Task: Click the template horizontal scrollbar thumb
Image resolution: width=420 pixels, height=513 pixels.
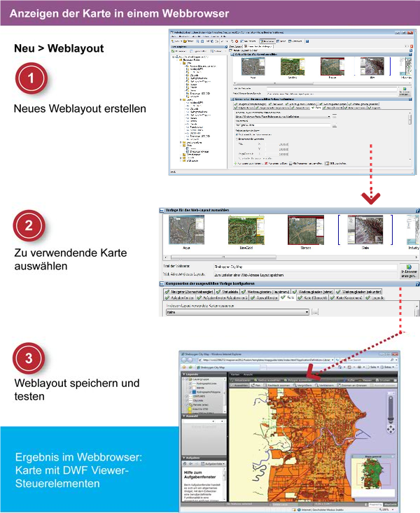Action: click(x=223, y=257)
